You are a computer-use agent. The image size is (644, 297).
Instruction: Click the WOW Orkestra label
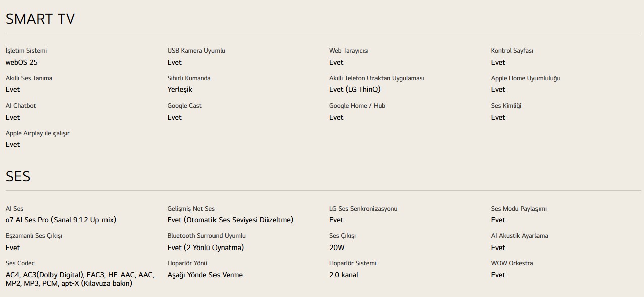coord(512,263)
